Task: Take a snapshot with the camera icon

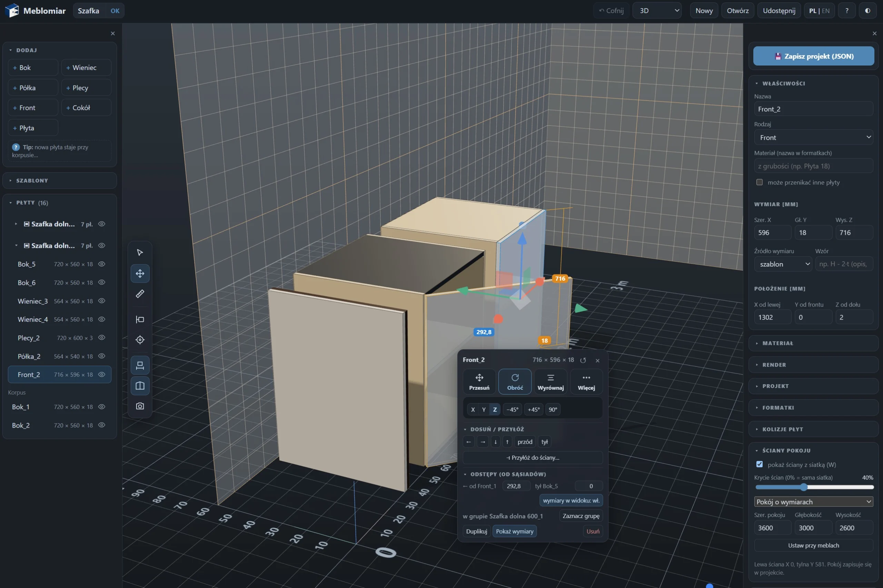Action: coord(140,406)
